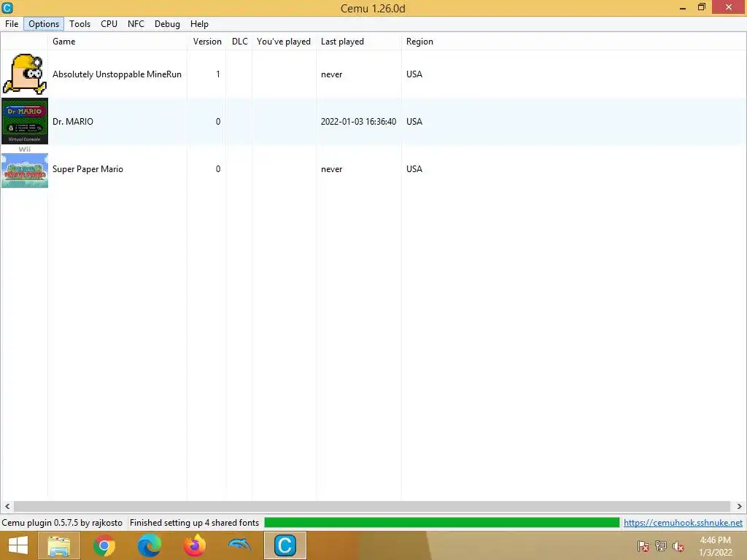
Task: Sort by You've played column header
Action: pyautogui.click(x=284, y=42)
